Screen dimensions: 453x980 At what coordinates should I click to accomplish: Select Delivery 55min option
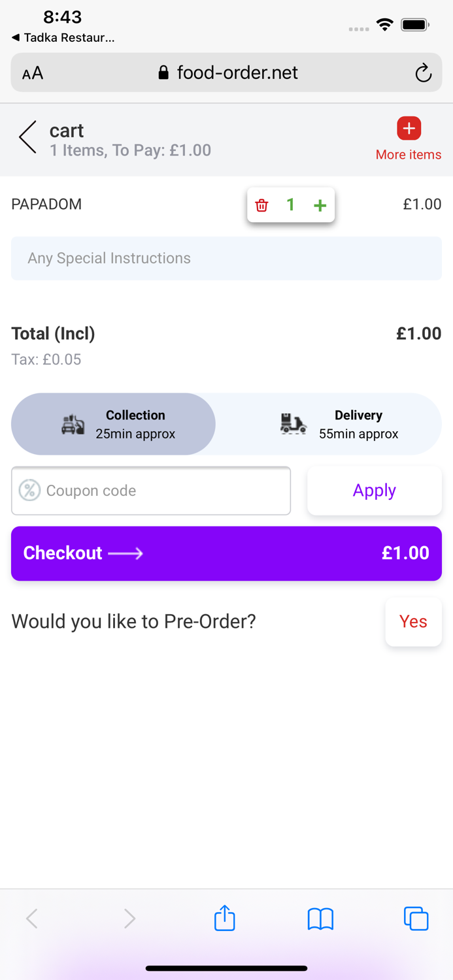tap(339, 424)
